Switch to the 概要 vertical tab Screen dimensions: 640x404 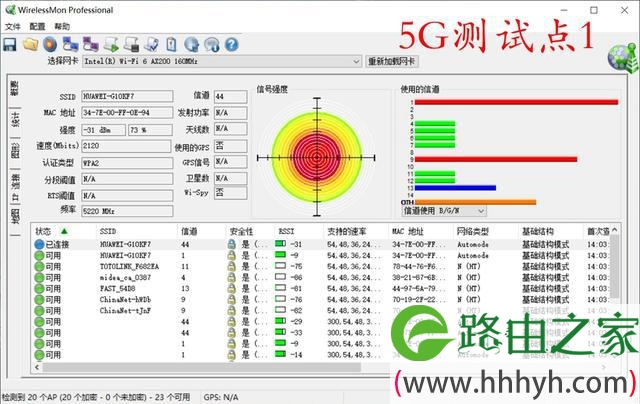[15, 89]
